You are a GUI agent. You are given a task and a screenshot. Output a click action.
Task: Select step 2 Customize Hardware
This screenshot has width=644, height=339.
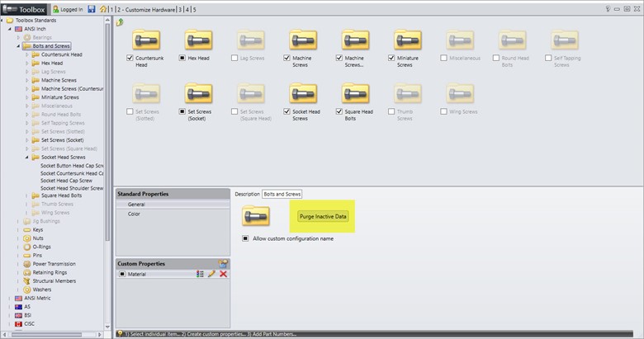(x=144, y=9)
